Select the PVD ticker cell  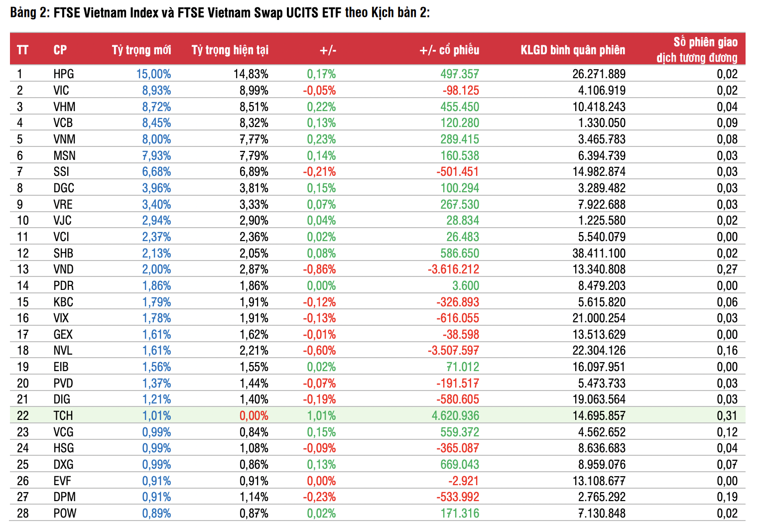pos(63,383)
